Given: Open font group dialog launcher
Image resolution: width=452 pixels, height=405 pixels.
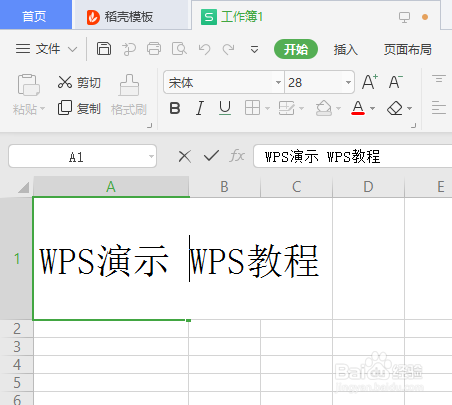Looking at the screenshot, I should (413, 126).
